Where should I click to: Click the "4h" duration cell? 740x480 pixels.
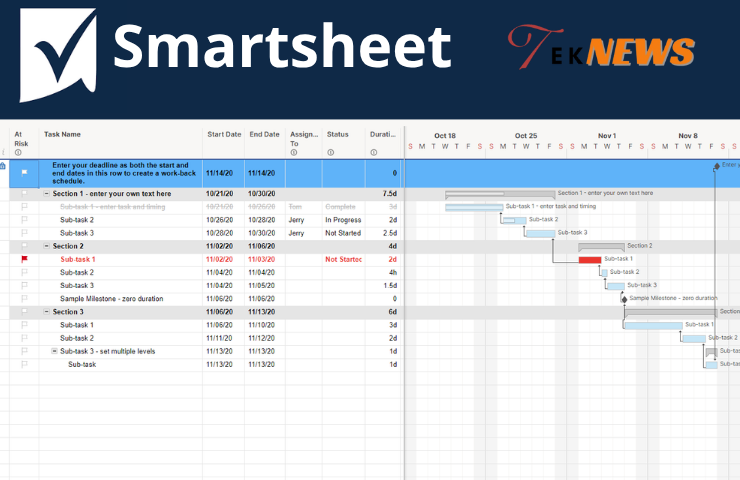[x=383, y=272]
